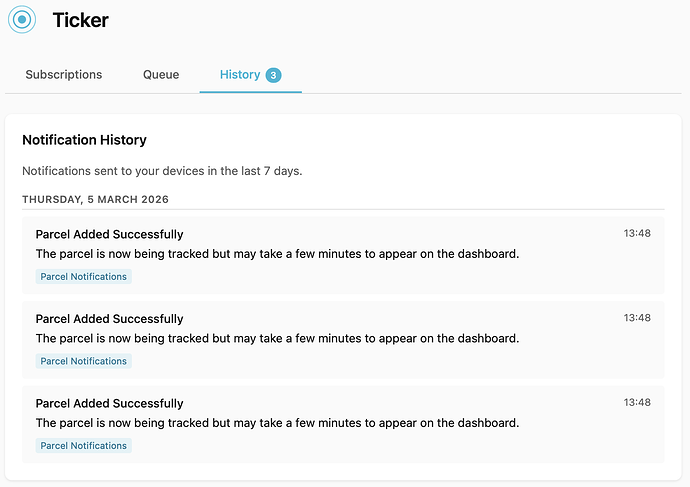Click the third notification's 13:48 timestamp
The width and height of the screenshot is (690, 487).
coord(637,402)
